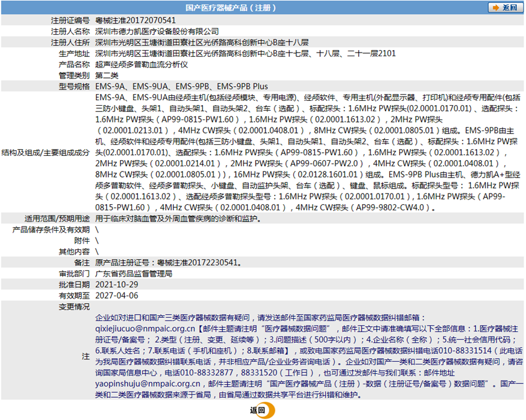Click the 备注 label
The height and width of the screenshot is (420, 526).
point(82,263)
